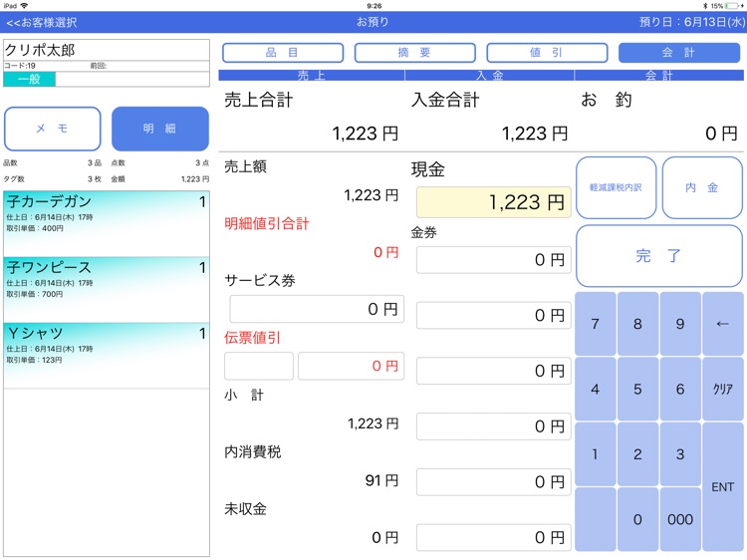Tap the ENT key
The image size is (747, 560).
point(723,486)
